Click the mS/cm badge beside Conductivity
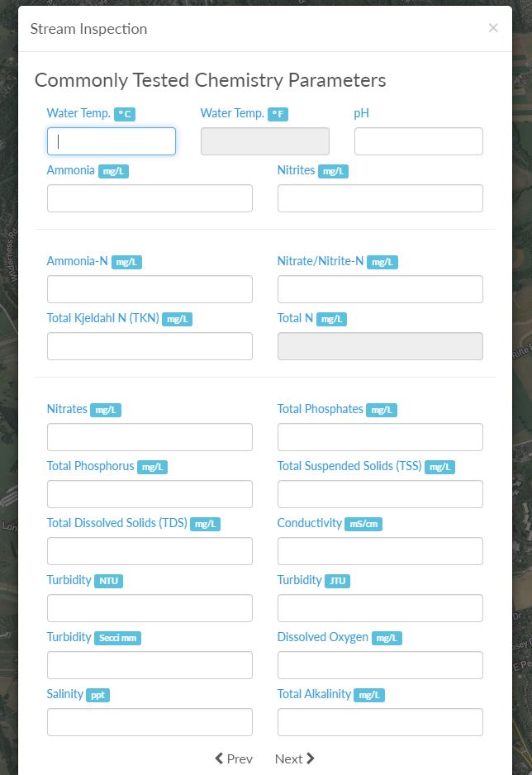532x775 pixels. [363, 525]
